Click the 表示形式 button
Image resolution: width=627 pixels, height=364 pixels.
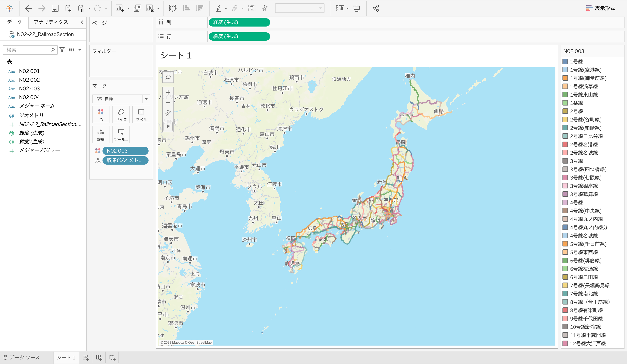click(601, 8)
